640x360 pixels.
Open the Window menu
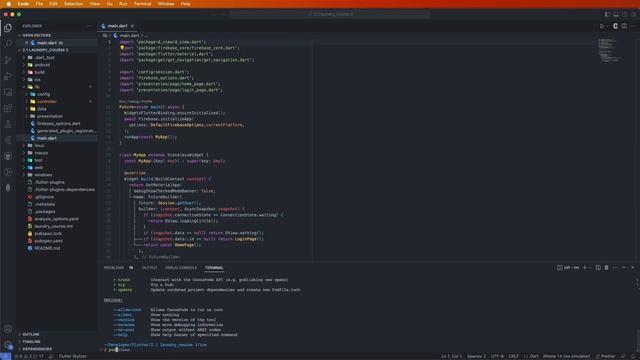pos(166,4)
